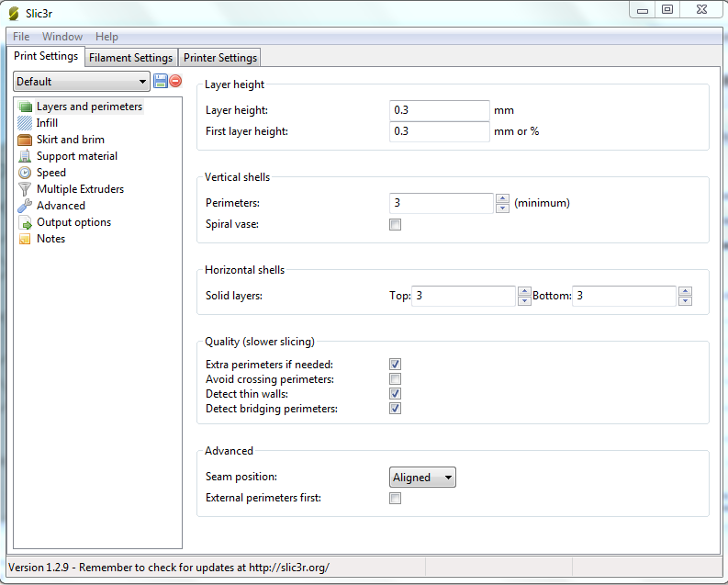This screenshot has width=728, height=585.
Task: Select the Multiple Extruders page
Action: (80, 189)
